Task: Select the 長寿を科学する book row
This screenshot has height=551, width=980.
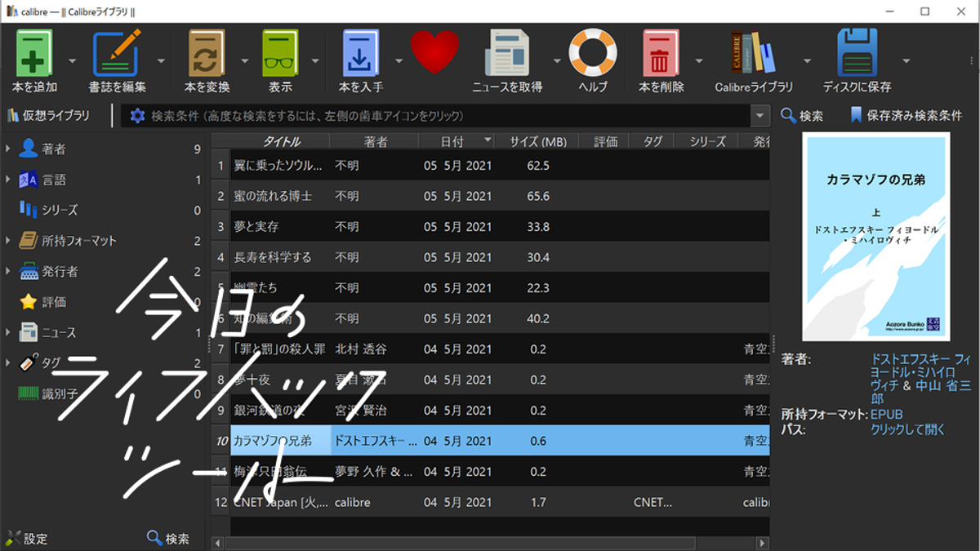Action: 491,257
